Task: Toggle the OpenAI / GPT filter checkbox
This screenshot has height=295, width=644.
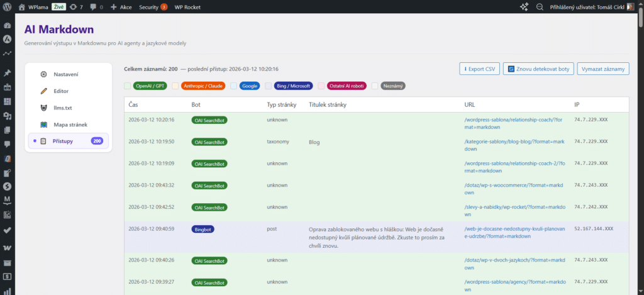Action: [x=127, y=86]
